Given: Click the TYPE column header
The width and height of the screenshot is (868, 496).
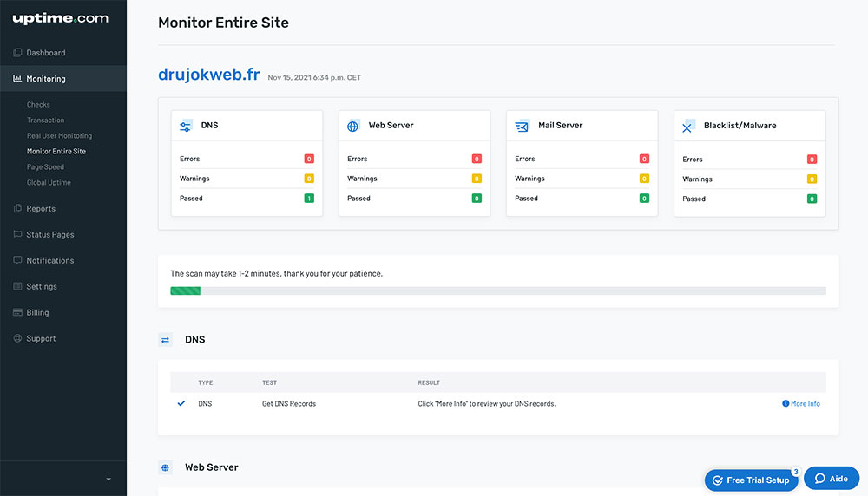Looking at the screenshot, I should [206, 382].
